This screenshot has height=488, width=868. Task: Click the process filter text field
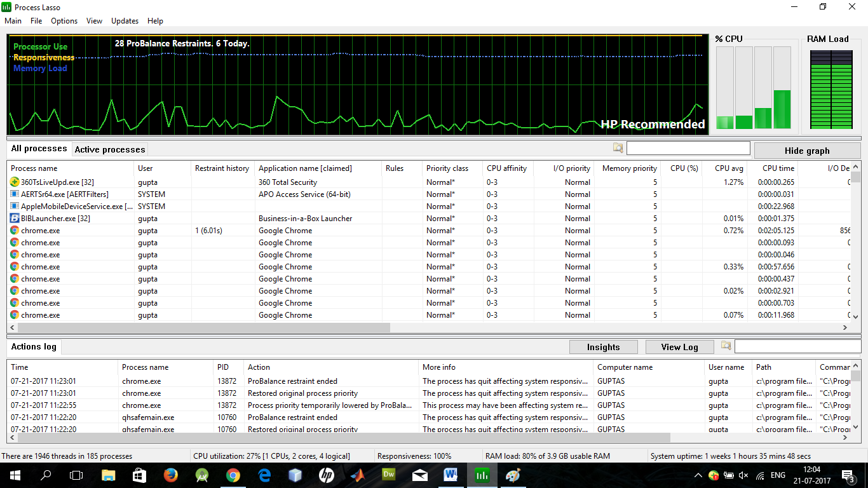[688, 148]
